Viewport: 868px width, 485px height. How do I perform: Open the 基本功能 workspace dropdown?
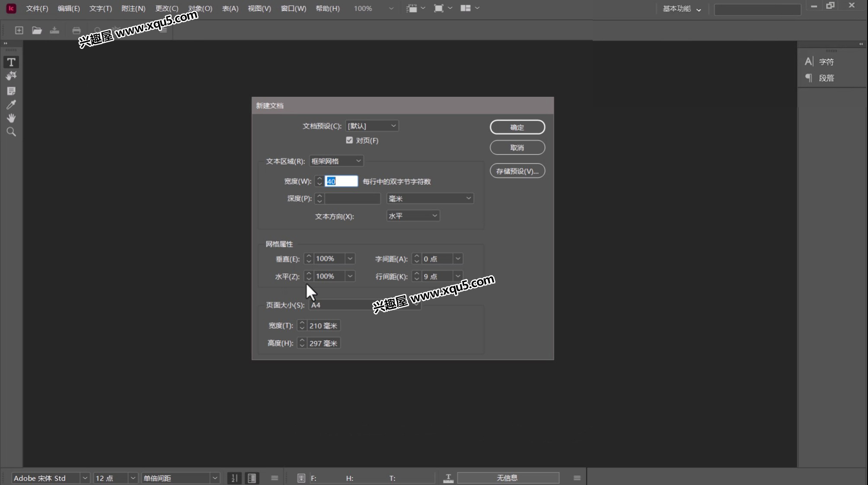tap(682, 9)
